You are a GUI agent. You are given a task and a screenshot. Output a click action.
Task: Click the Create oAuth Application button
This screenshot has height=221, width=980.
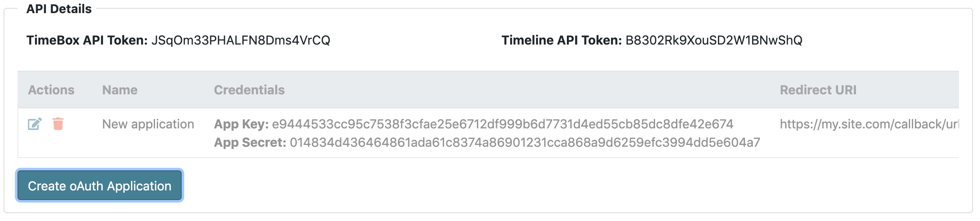[100, 186]
